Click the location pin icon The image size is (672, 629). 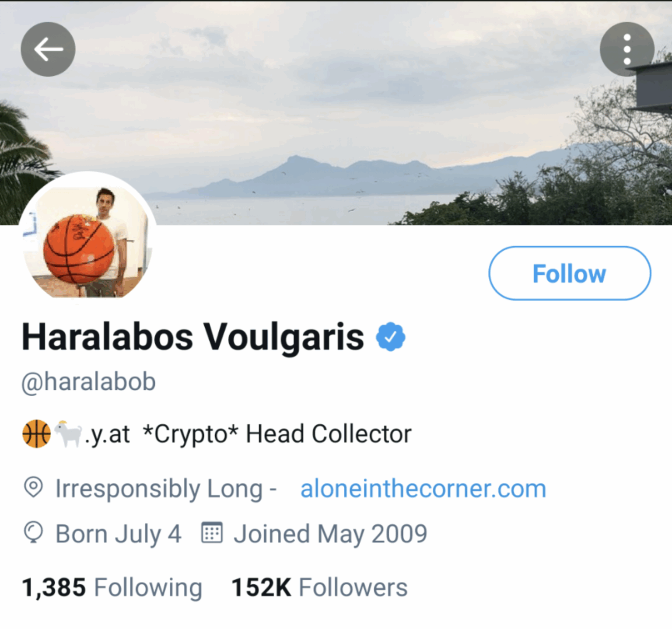click(33, 488)
